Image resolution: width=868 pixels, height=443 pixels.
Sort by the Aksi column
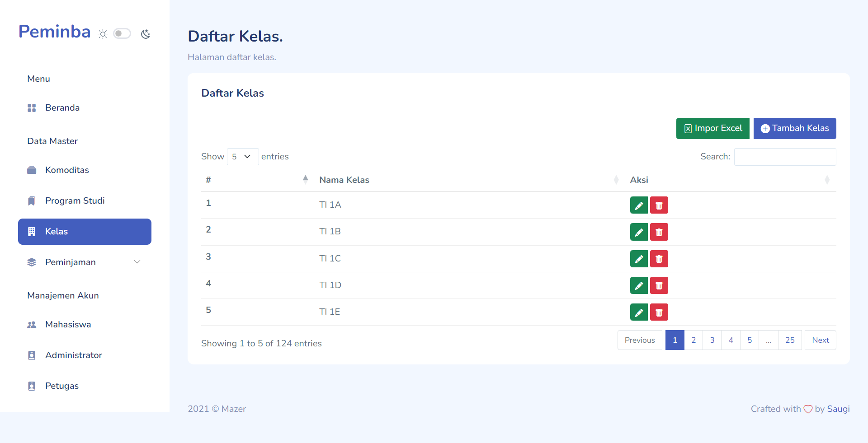coord(731,180)
